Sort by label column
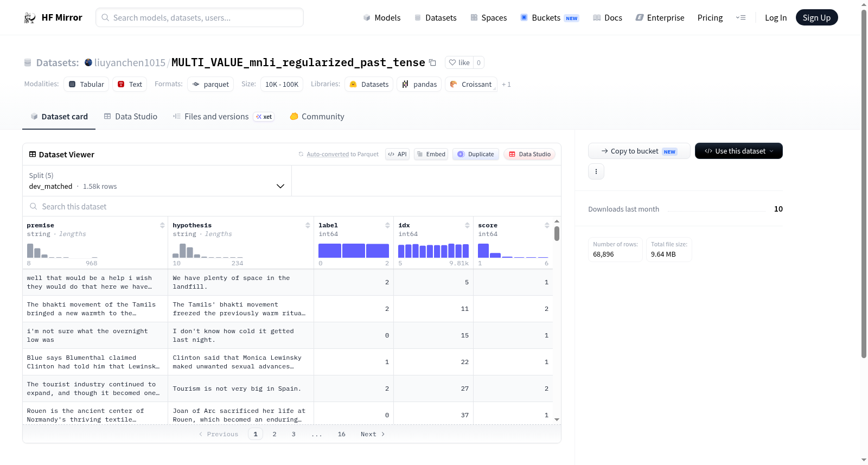 pyautogui.click(x=387, y=225)
